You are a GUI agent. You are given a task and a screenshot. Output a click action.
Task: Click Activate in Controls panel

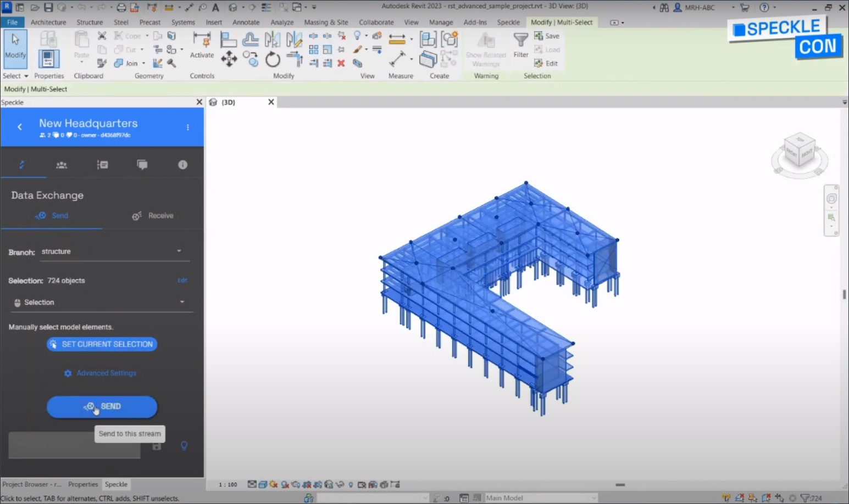202,45
